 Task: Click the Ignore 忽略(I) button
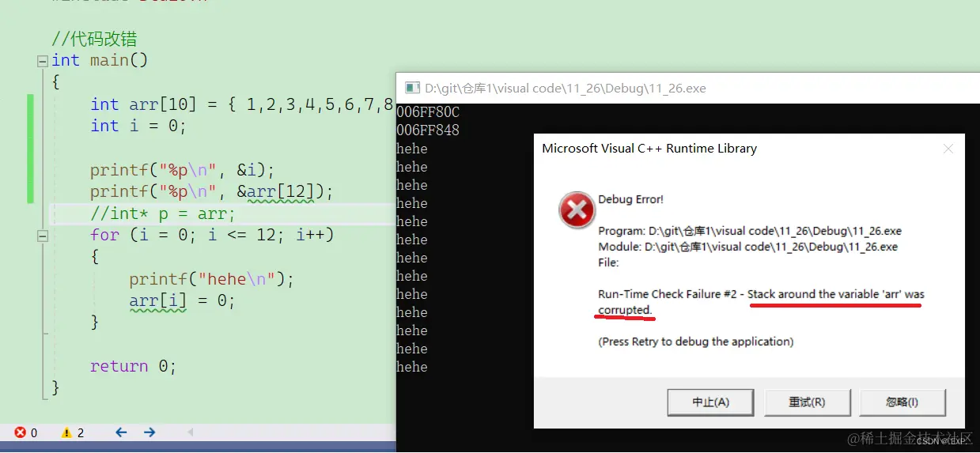coord(902,402)
